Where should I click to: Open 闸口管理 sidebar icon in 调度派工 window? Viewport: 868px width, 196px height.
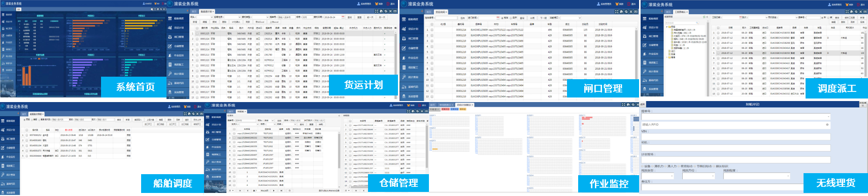[x=645, y=36]
